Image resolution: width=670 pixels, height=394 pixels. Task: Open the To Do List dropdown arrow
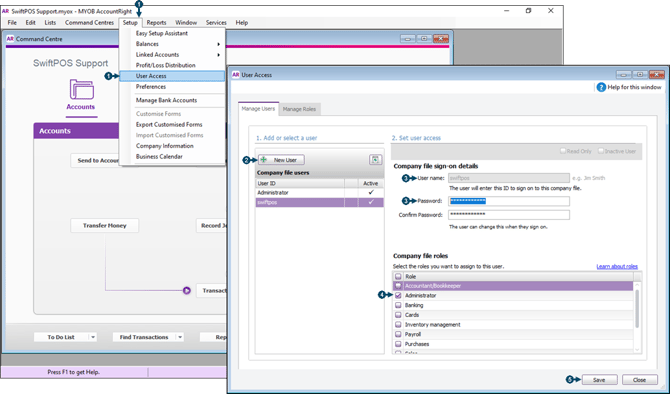tap(93, 337)
